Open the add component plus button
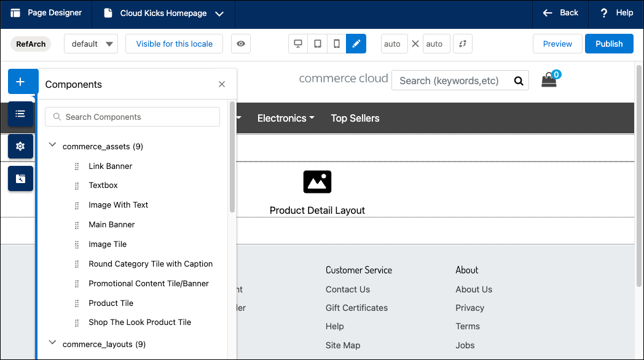The height and width of the screenshot is (360, 644). 20,82
